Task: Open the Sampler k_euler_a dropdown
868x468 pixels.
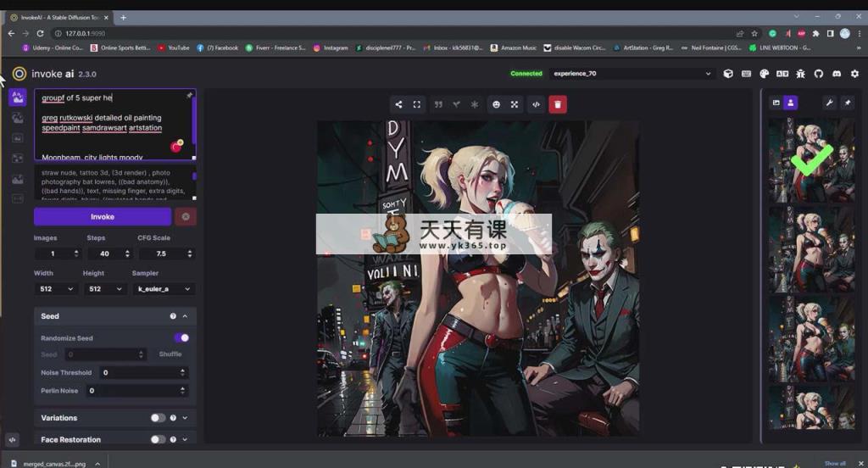Action: pyautogui.click(x=164, y=289)
